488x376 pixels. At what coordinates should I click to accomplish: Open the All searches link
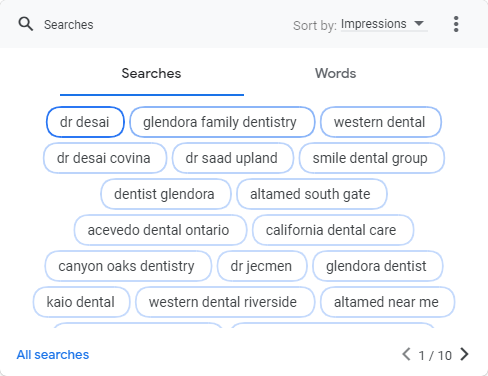point(53,355)
